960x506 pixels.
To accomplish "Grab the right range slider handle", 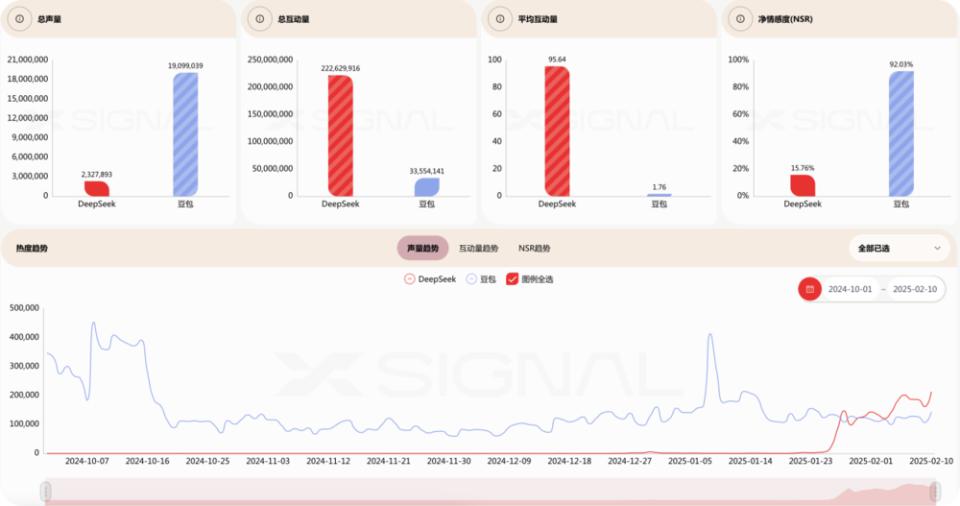I will coord(935,491).
